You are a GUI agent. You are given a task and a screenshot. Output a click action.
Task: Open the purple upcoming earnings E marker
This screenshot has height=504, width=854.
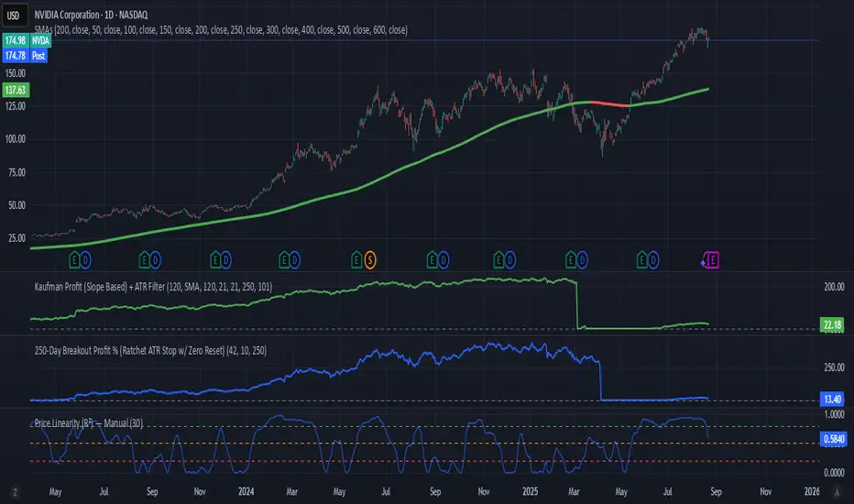click(x=712, y=260)
